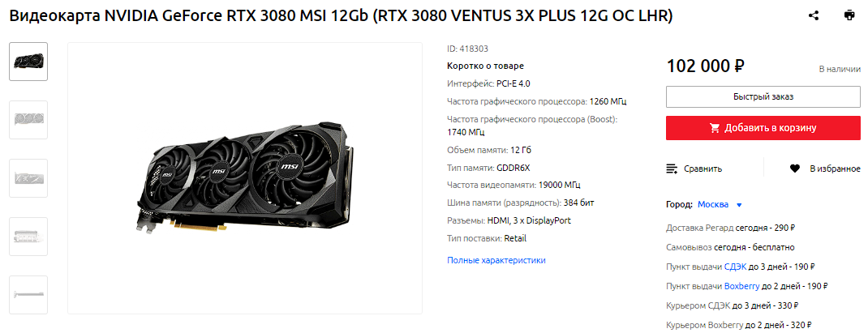This screenshot has height=333, width=868.
Task: Open the СДЭК pickup point link
Action: (x=735, y=267)
